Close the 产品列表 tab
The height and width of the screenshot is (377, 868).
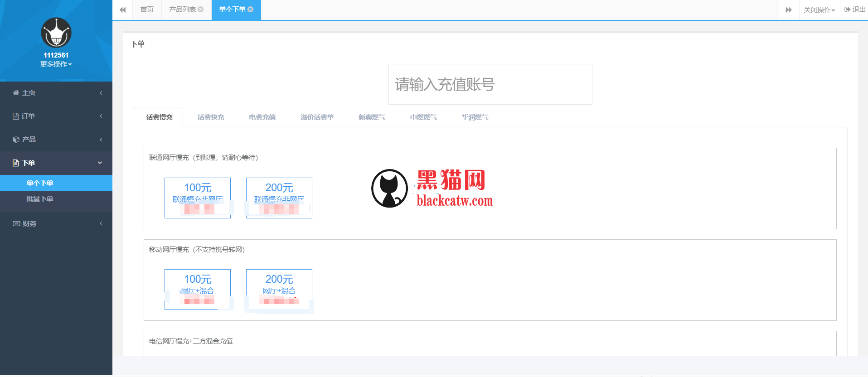click(201, 10)
